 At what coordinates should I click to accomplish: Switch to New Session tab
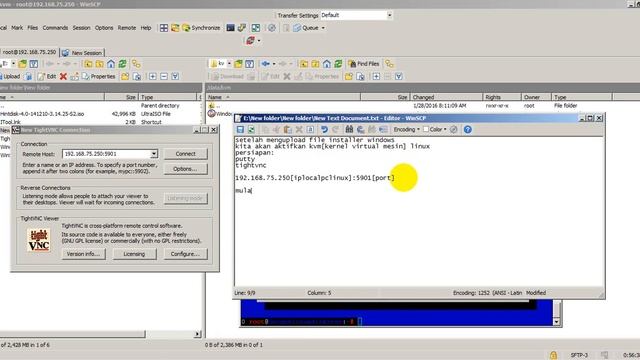coord(82,53)
